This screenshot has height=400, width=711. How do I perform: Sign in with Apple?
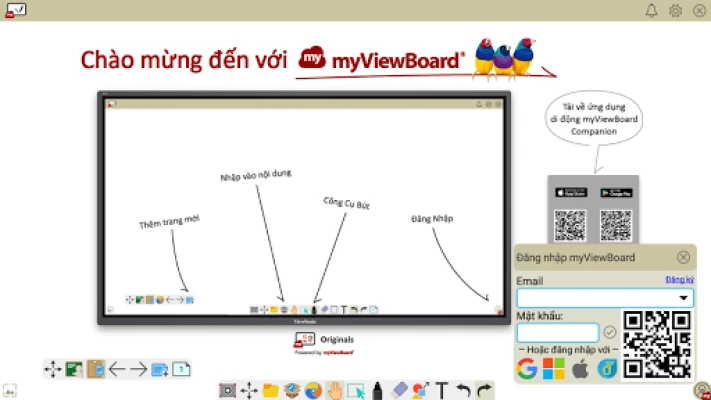click(580, 368)
